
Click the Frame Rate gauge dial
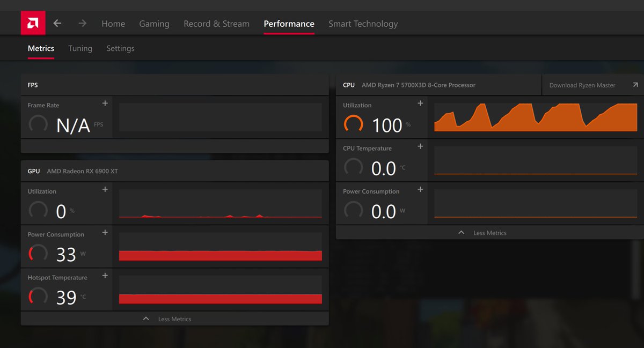point(38,124)
